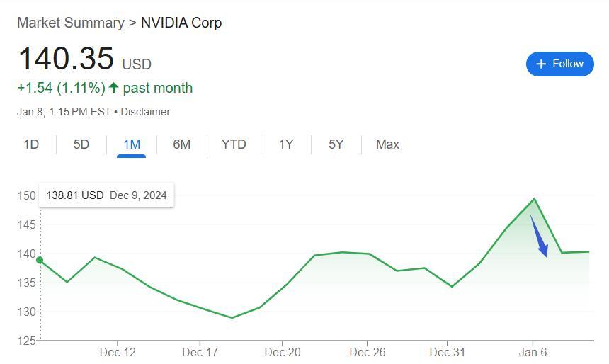The image size is (609, 364).
Task: Click the plus icon in Follow
Action: coord(541,64)
